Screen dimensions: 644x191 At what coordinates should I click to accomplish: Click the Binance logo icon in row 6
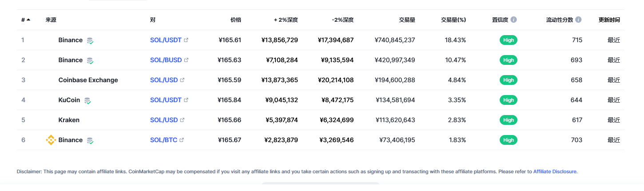pyautogui.click(x=51, y=140)
